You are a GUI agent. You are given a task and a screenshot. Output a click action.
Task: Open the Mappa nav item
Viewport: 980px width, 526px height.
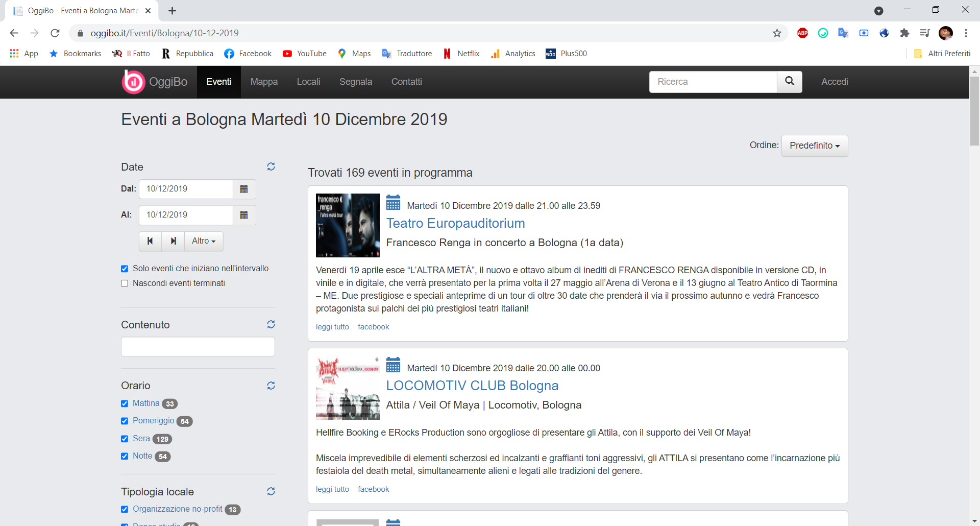pos(264,82)
